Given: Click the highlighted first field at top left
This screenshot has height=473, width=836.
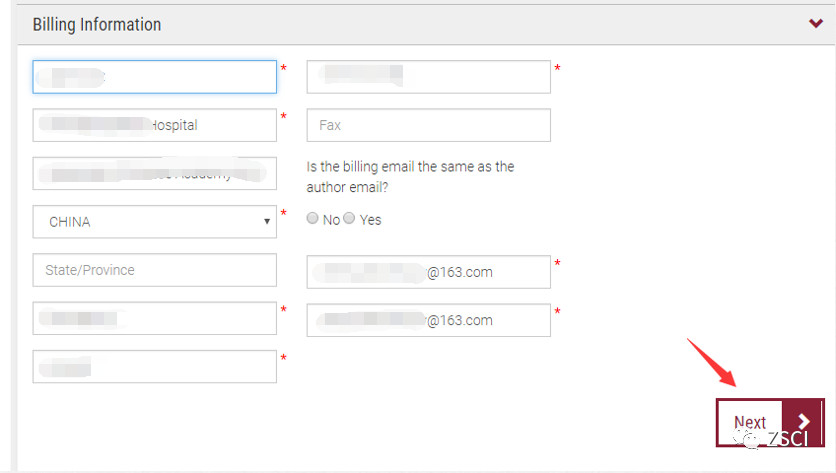Looking at the screenshot, I should click(154, 77).
